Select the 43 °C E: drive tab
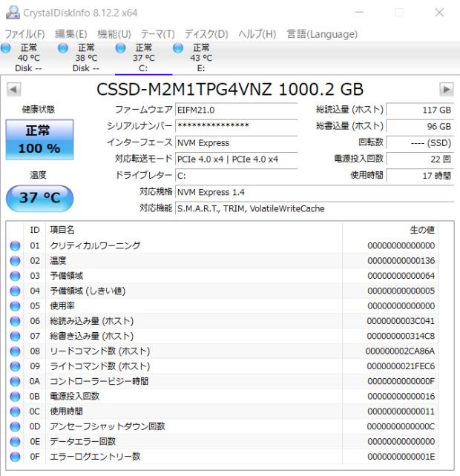This screenshot has height=476, width=460. (x=201, y=58)
